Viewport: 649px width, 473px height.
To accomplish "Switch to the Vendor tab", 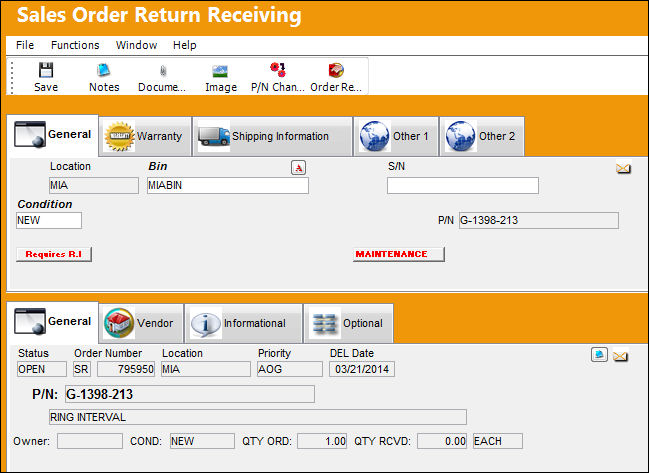I will [141, 323].
